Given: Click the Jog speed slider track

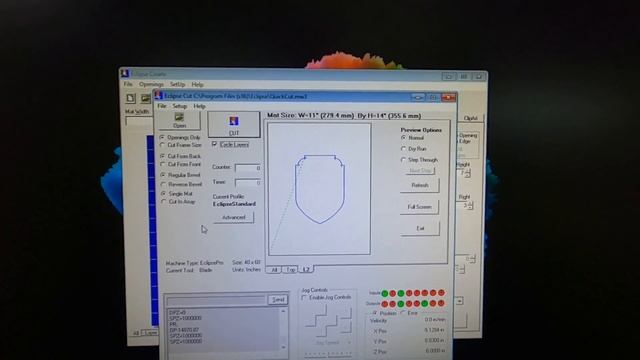Looking at the screenshot, I should 329,355.
